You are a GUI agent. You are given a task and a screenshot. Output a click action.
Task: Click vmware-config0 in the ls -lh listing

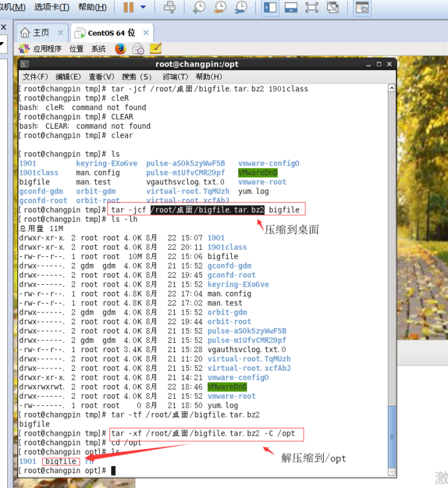click(x=238, y=377)
